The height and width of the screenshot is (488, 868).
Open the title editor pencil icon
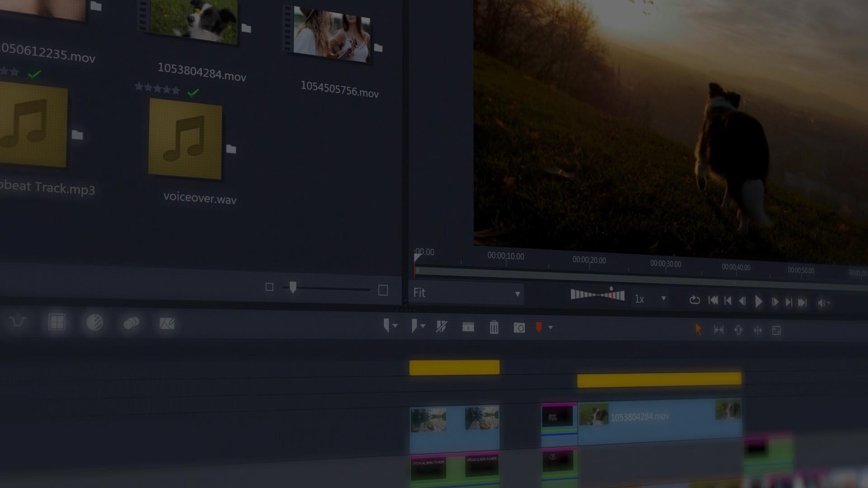tap(167, 324)
